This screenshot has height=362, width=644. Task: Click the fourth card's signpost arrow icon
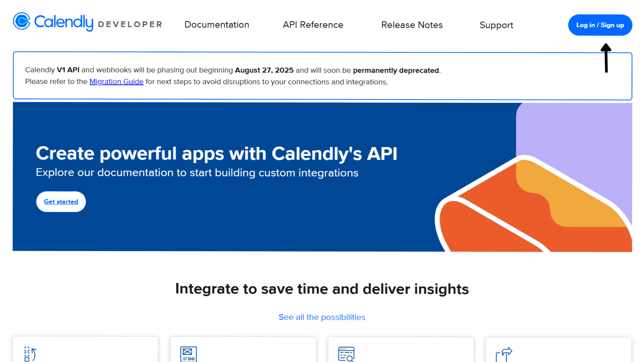504,354
